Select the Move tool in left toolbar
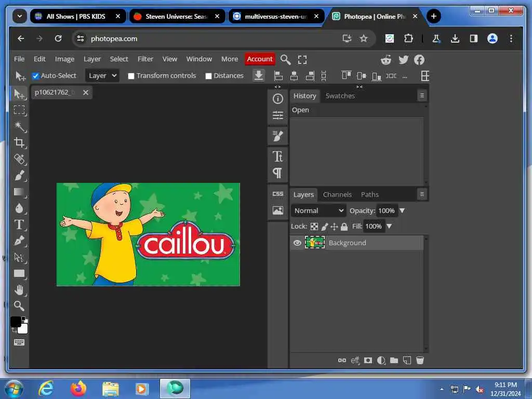The height and width of the screenshot is (399, 532). tap(19, 94)
